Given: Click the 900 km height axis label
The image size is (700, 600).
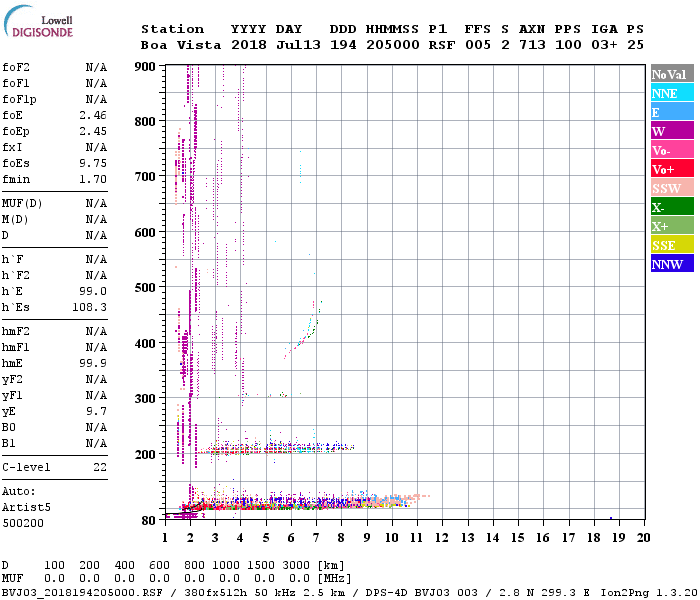Looking at the screenshot, I should 145,67.
